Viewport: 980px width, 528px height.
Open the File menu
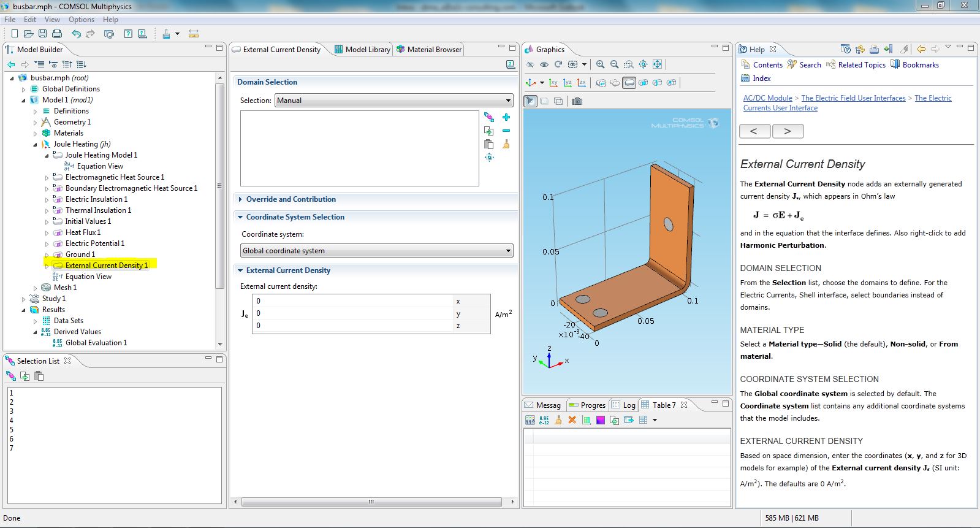pyautogui.click(x=10, y=20)
